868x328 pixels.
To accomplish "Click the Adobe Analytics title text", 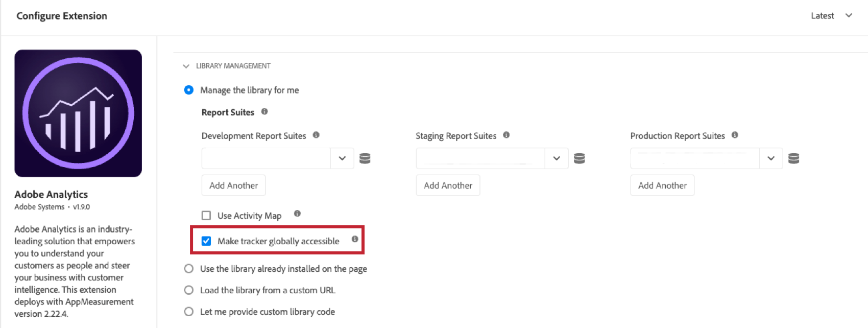I will [51, 194].
